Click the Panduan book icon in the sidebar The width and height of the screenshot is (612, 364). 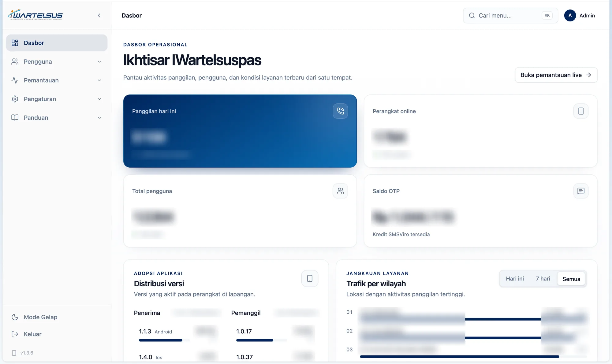pos(15,117)
